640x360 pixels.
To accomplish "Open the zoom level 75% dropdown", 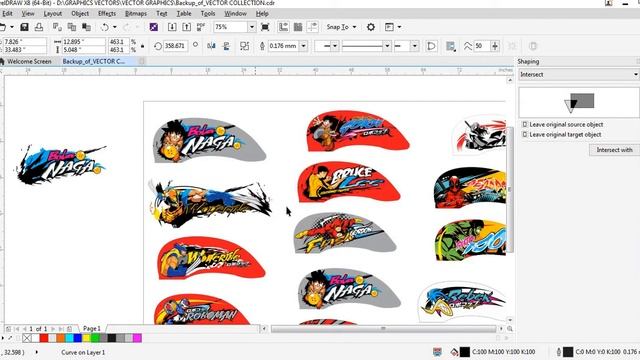I will pos(251,27).
